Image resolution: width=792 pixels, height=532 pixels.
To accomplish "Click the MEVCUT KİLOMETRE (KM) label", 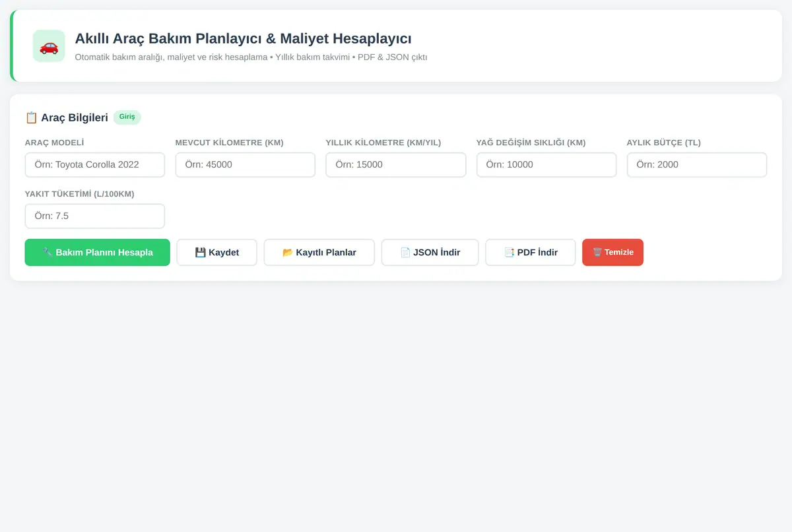I will click(x=230, y=143).
